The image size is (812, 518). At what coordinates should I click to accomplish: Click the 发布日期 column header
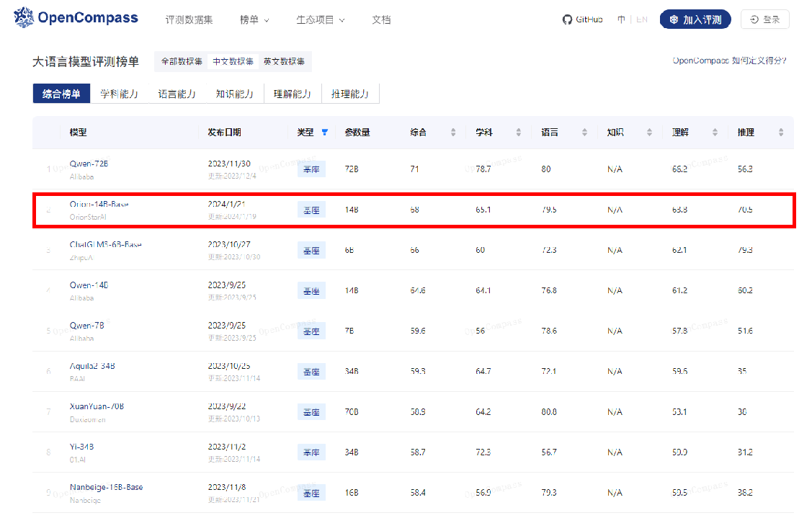224,132
